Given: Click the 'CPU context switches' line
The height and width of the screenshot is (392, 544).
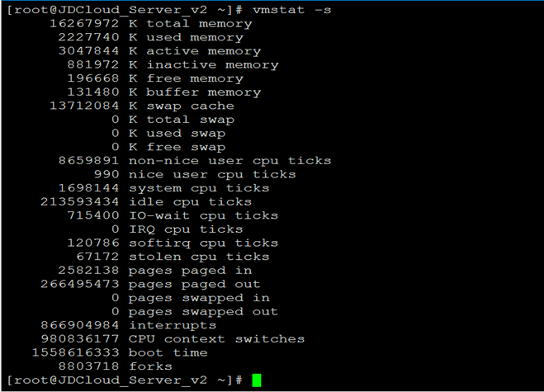Looking at the screenshot, I should click(216, 338).
